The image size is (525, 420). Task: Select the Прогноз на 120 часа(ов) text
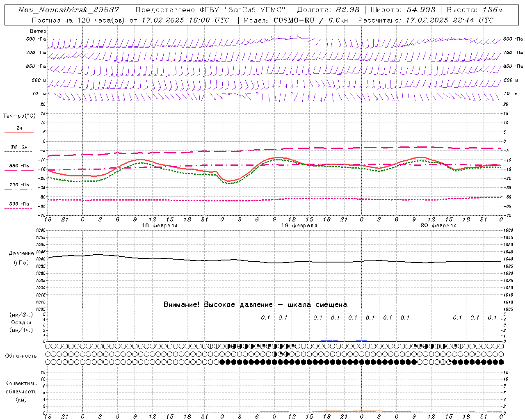point(79,20)
